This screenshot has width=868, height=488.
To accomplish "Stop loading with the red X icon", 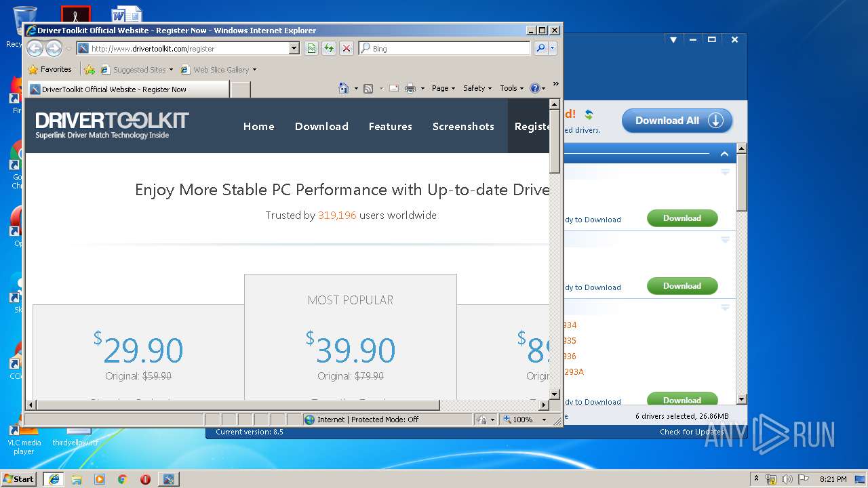I will pos(347,48).
